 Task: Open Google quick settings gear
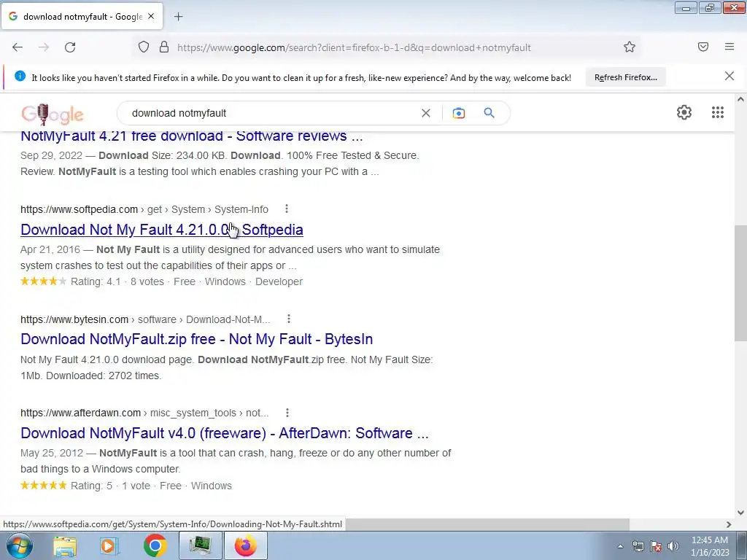click(684, 112)
